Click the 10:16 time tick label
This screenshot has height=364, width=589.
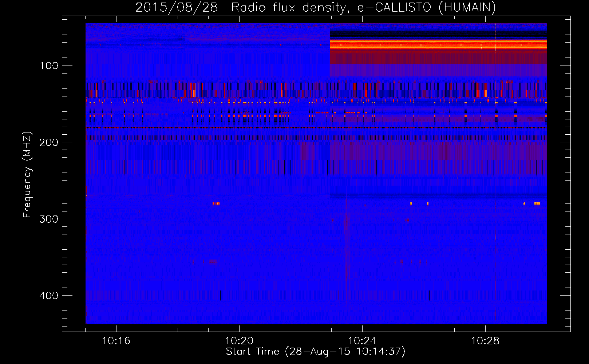pyautogui.click(x=116, y=341)
